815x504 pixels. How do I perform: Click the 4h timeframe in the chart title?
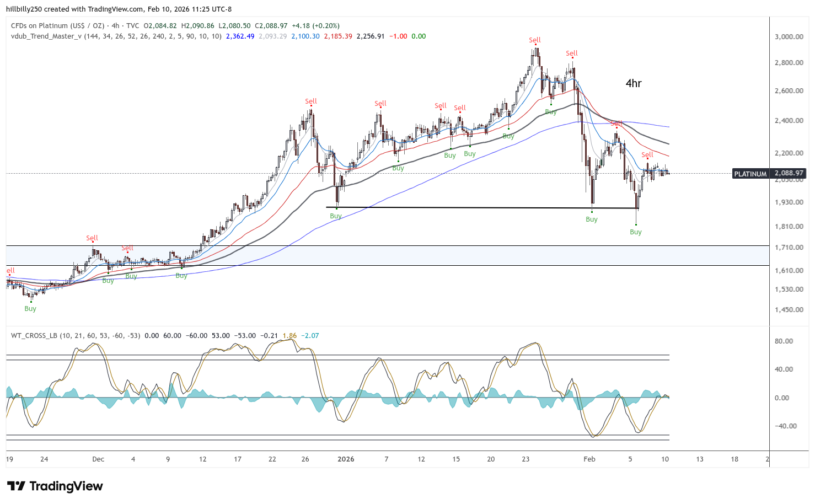point(115,26)
